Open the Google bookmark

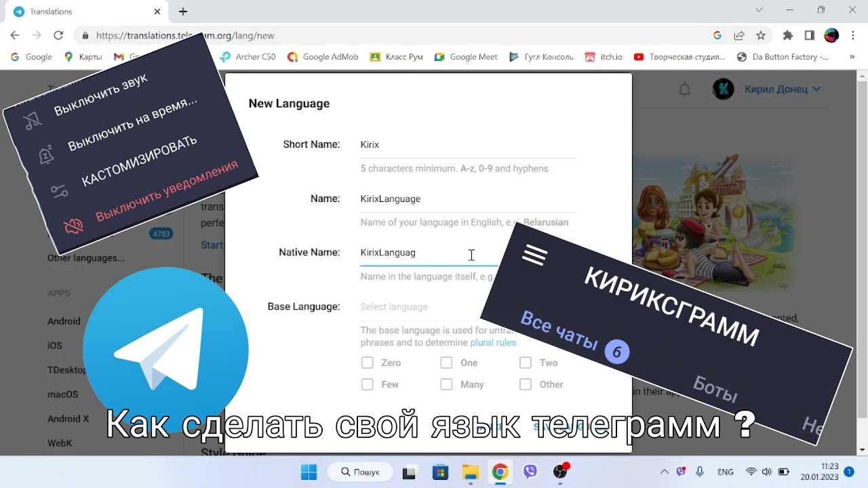[x=31, y=57]
